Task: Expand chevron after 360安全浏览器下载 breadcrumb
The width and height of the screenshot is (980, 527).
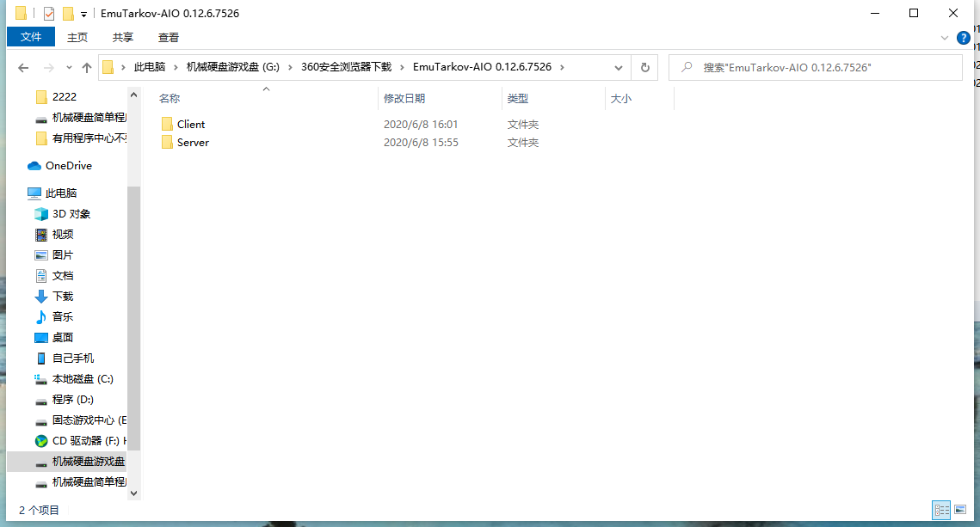Action: 401,67
